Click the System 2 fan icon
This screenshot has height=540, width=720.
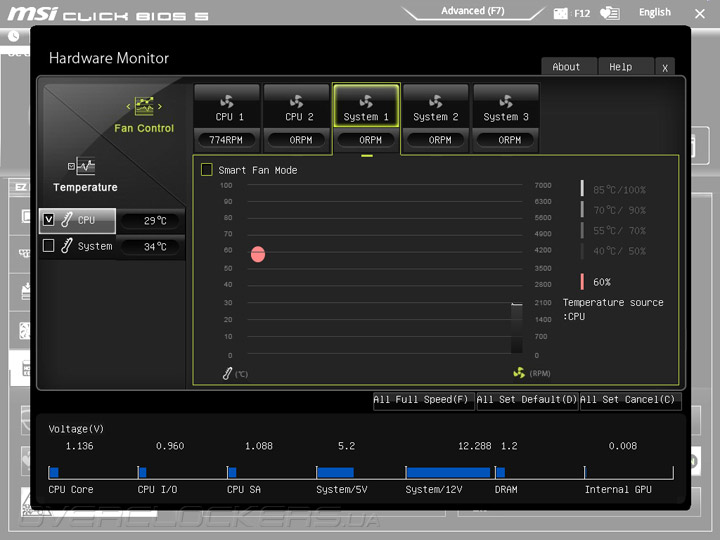click(x=436, y=101)
